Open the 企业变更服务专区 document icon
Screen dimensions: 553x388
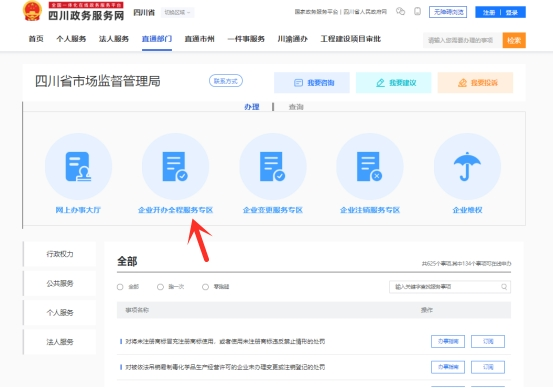pyautogui.click(x=273, y=166)
